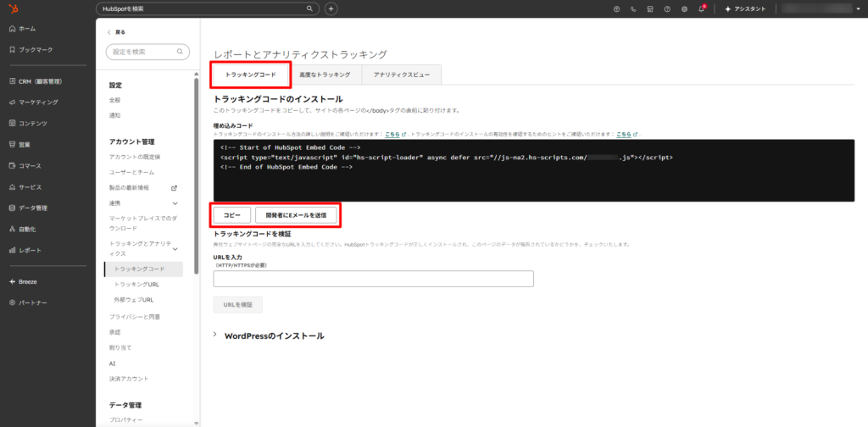Open 通知 settings
This screenshot has width=868, height=427.
[x=114, y=115]
